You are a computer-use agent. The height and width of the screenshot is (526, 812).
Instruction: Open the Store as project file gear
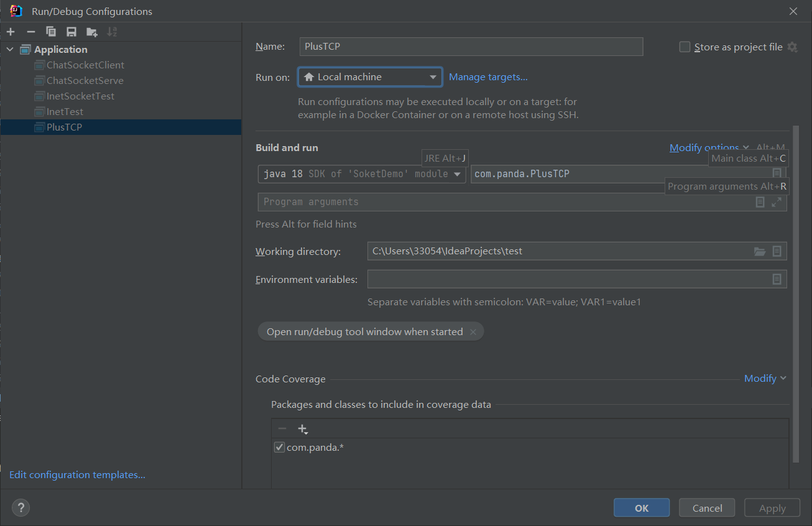[792, 47]
